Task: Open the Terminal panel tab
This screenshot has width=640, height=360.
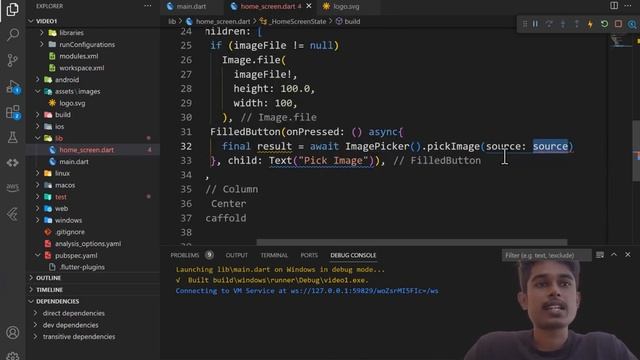Action: point(274,255)
